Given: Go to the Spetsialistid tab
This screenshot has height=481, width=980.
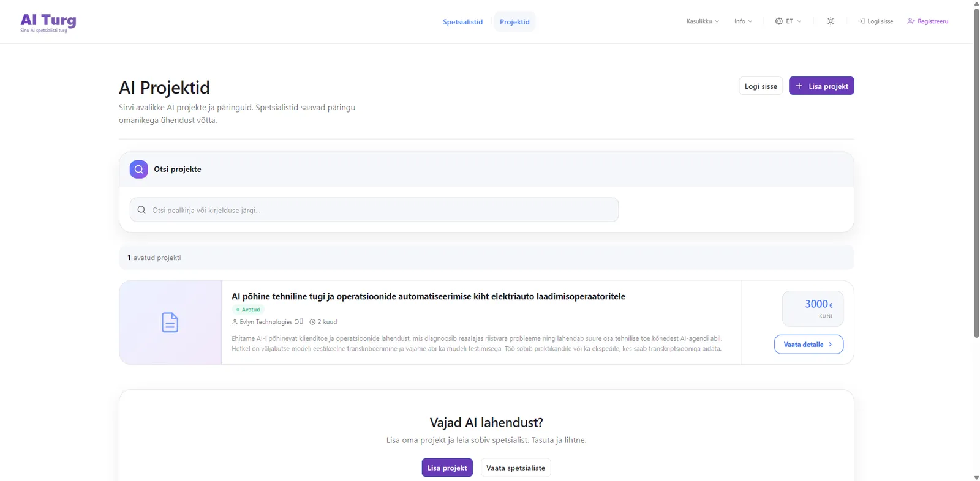Looking at the screenshot, I should pyautogui.click(x=462, y=22).
